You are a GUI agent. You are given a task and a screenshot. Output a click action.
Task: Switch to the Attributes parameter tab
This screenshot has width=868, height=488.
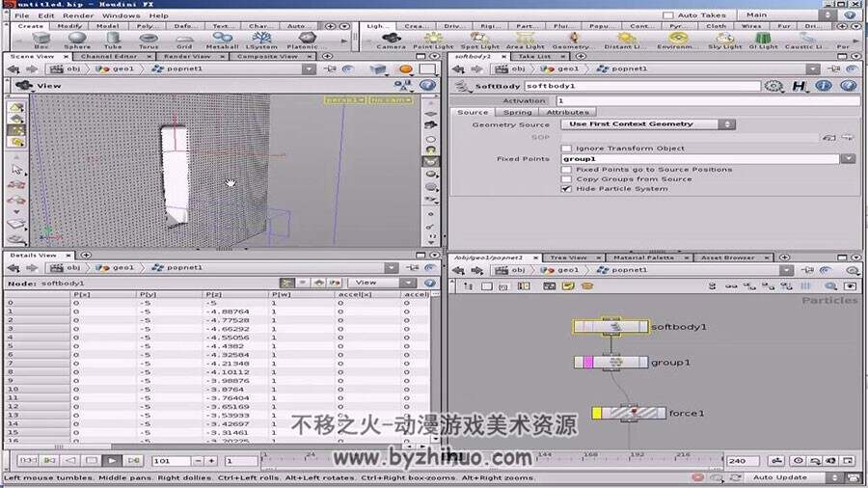point(567,112)
